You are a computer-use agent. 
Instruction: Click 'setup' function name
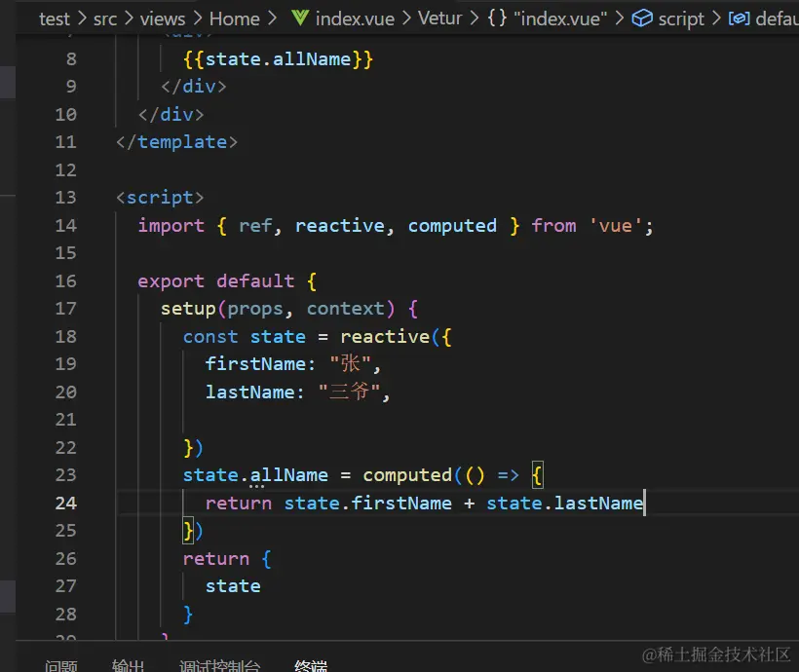[x=188, y=309]
